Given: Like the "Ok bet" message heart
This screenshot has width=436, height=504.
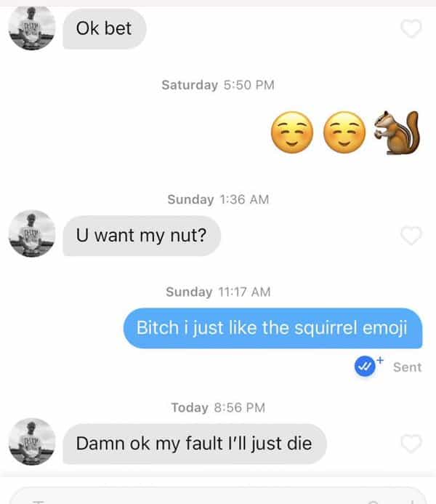Looking at the screenshot, I should (x=411, y=28).
